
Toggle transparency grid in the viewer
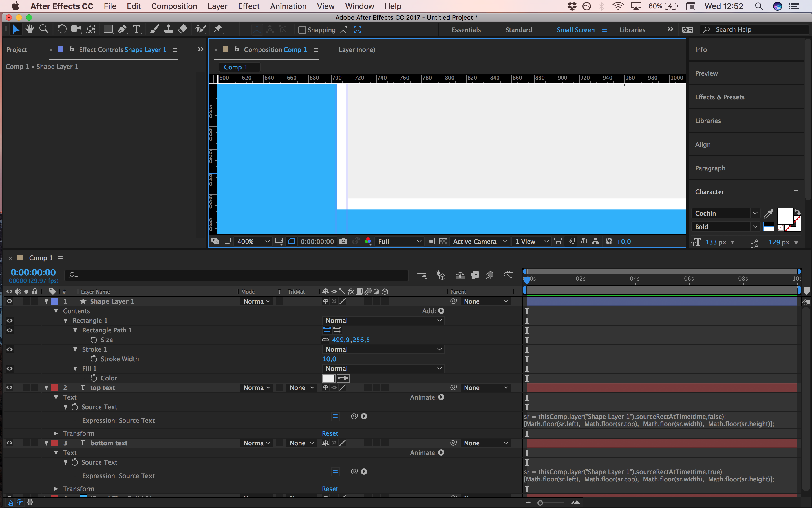[443, 241]
